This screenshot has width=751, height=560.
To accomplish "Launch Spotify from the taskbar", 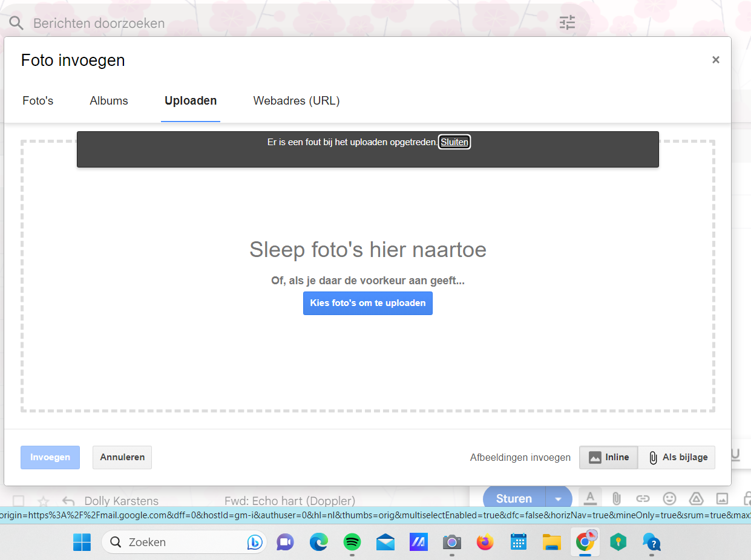I will pyautogui.click(x=352, y=542).
